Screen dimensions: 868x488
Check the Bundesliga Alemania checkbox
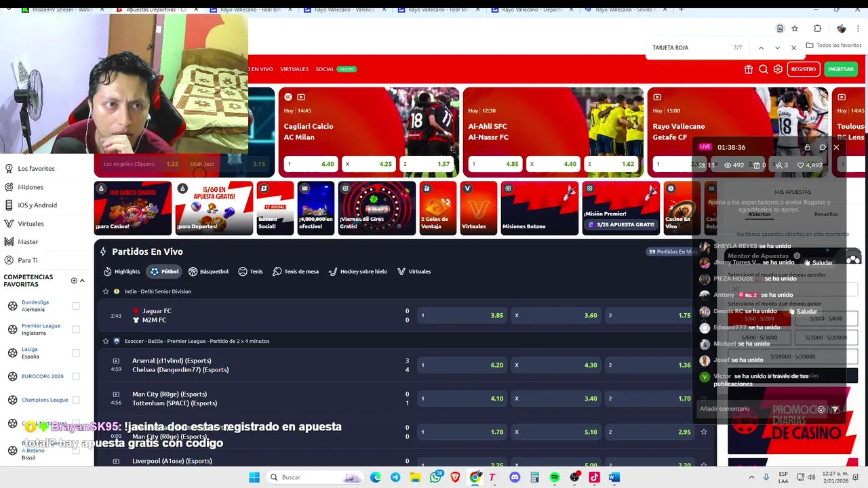[76, 306]
